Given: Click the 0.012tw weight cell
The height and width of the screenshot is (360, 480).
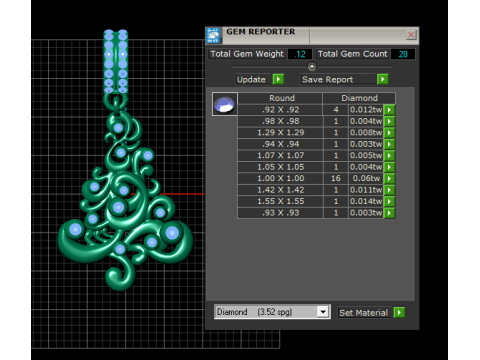Looking at the screenshot, I should coord(366,110).
